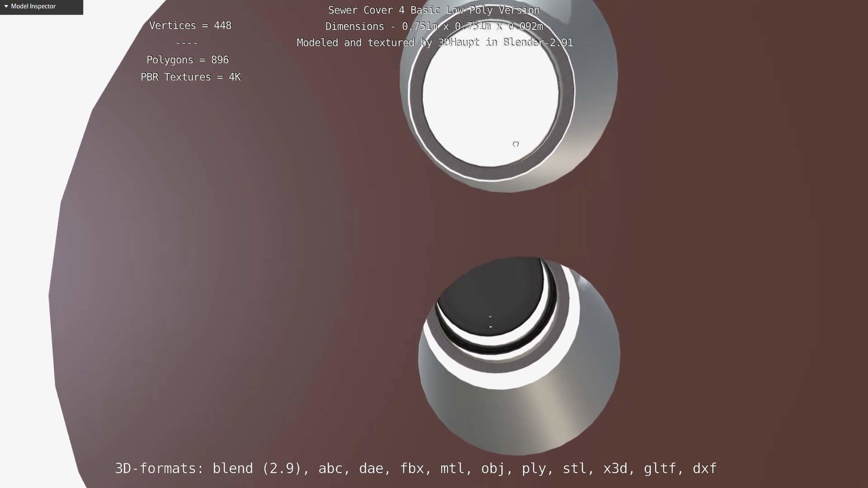Click the PBR Textures = 4K label

[x=191, y=77]
